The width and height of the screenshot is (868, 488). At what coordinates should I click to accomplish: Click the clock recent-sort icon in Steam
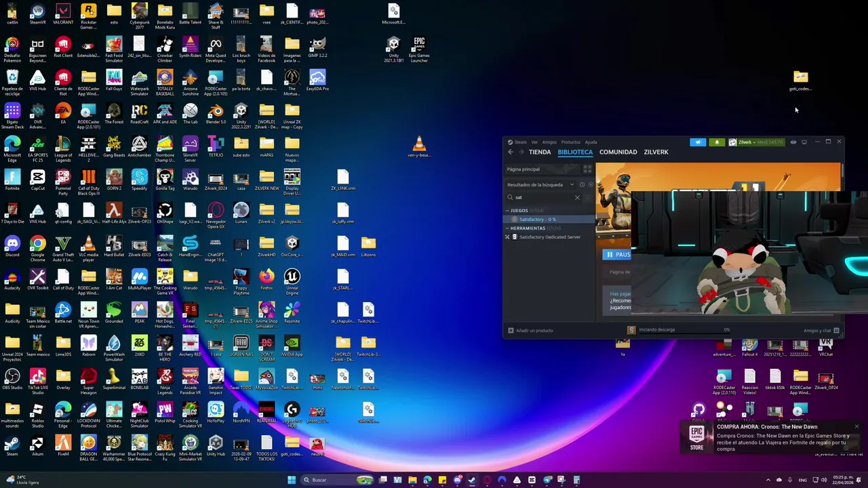tap(582, 184)
